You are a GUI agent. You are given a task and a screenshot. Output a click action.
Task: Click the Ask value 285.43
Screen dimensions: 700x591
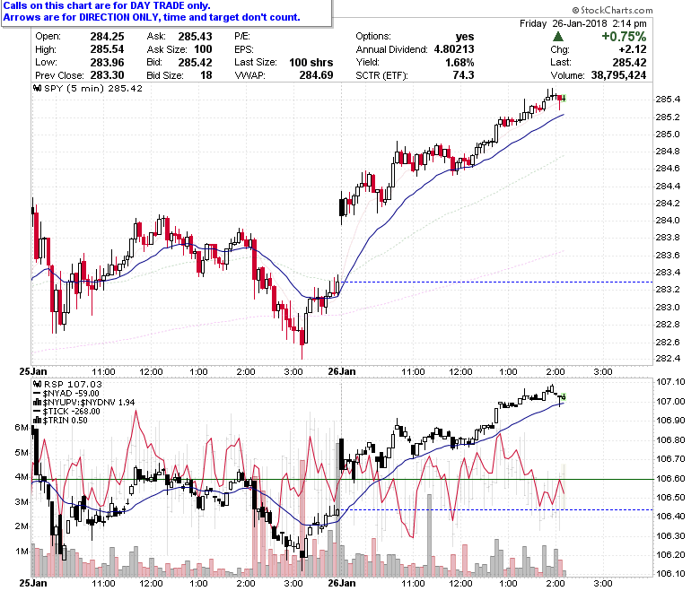click(x=195, y=37)
